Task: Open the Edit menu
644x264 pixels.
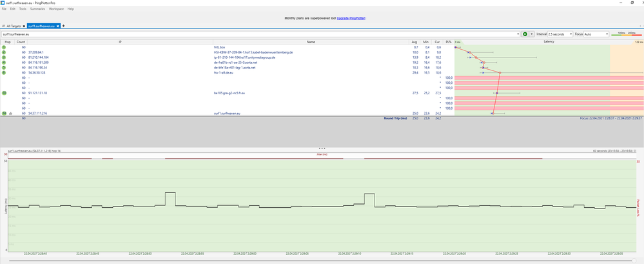Action: 13,8
